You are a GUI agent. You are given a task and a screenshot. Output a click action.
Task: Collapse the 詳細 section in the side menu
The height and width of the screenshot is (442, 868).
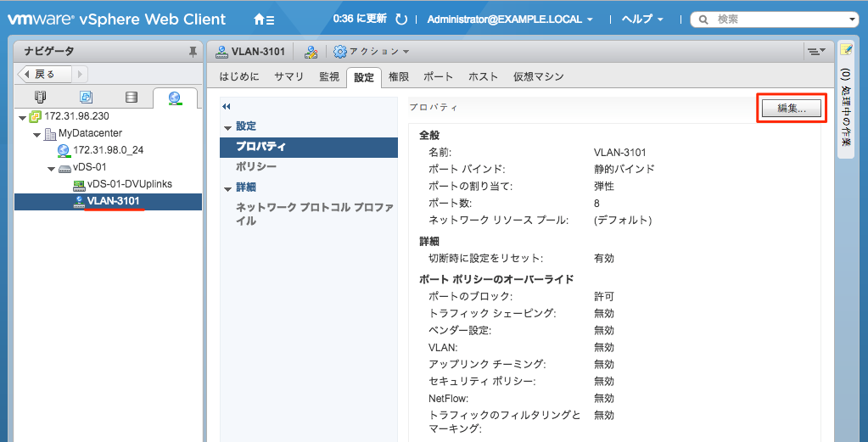227,189
